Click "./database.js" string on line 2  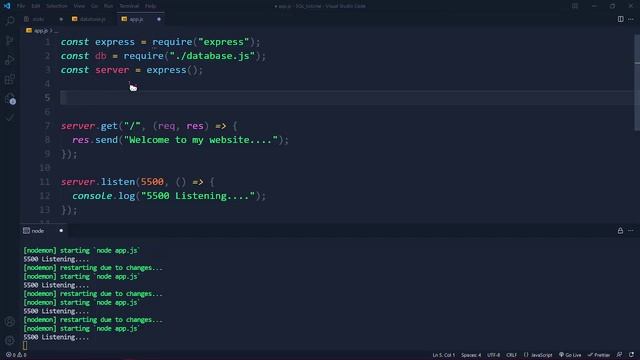tap(212, 56)
